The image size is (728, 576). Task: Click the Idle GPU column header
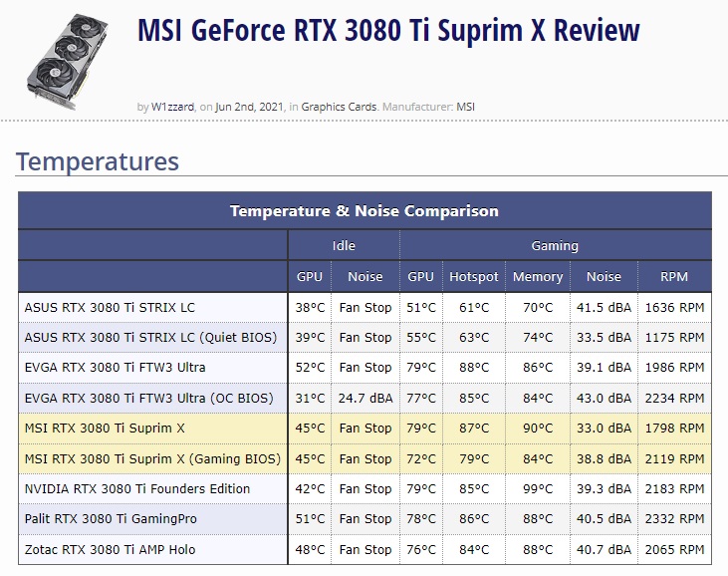click(310, 276)
